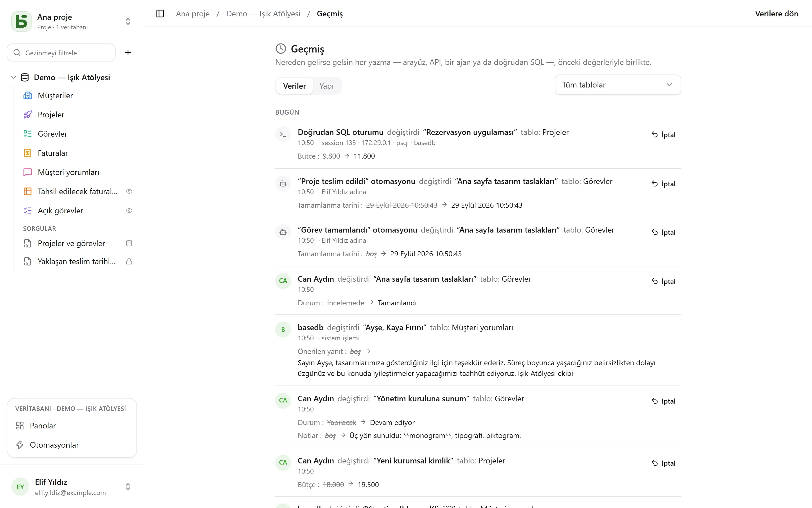
Task: Collapse the Demo — Işık Atölyesi tree
Action: click(14, 77)
